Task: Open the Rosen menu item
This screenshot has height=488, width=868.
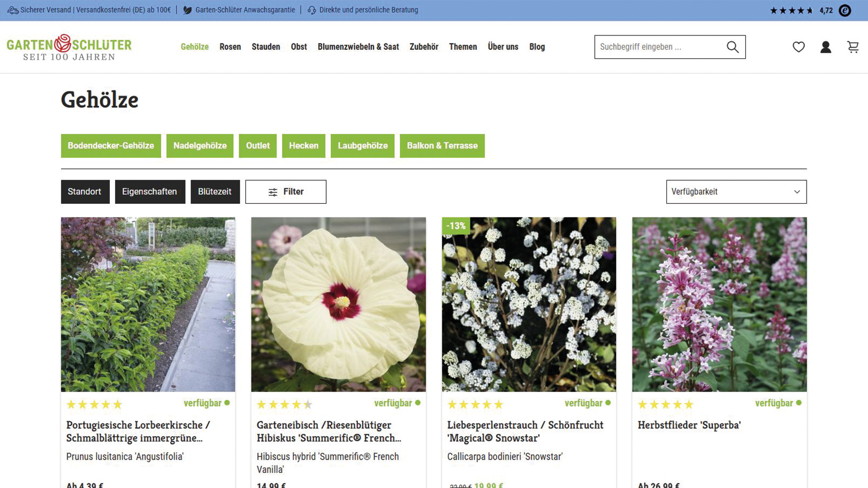Action: [x=230, y=47]
